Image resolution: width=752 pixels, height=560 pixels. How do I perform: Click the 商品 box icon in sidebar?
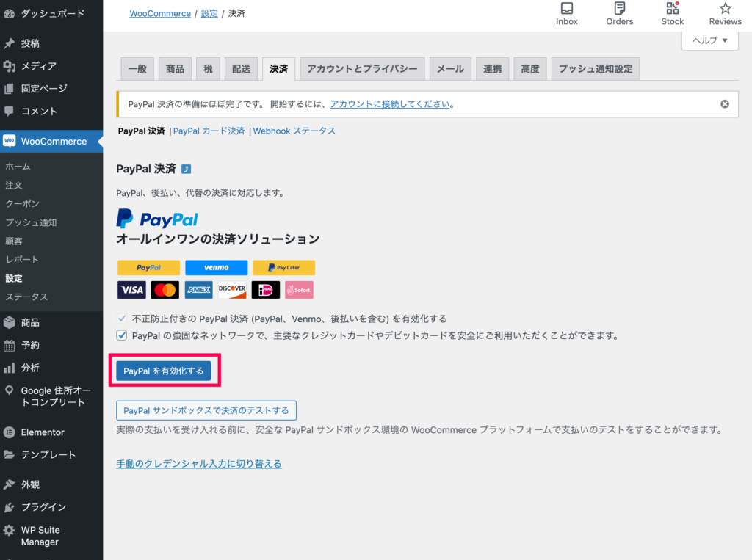click(x=9, y=323)
